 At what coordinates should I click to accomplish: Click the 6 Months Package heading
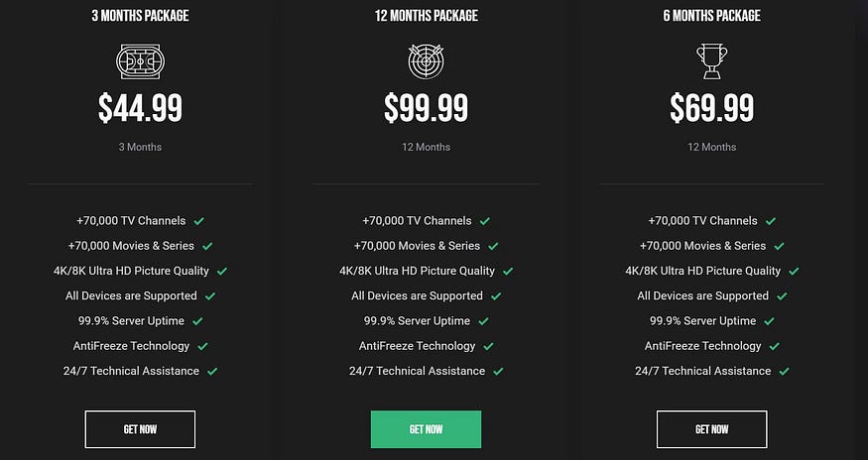pos(711,16)
